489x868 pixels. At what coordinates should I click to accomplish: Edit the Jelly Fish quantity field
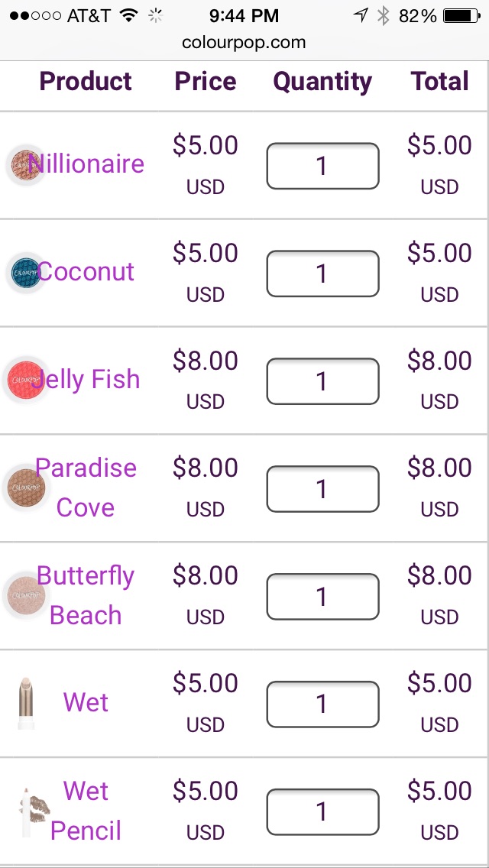click(323, 381)
